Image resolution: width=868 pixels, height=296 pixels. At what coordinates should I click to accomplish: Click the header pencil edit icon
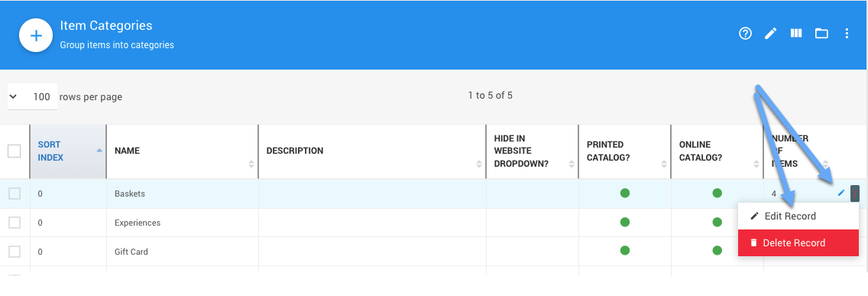770,34
